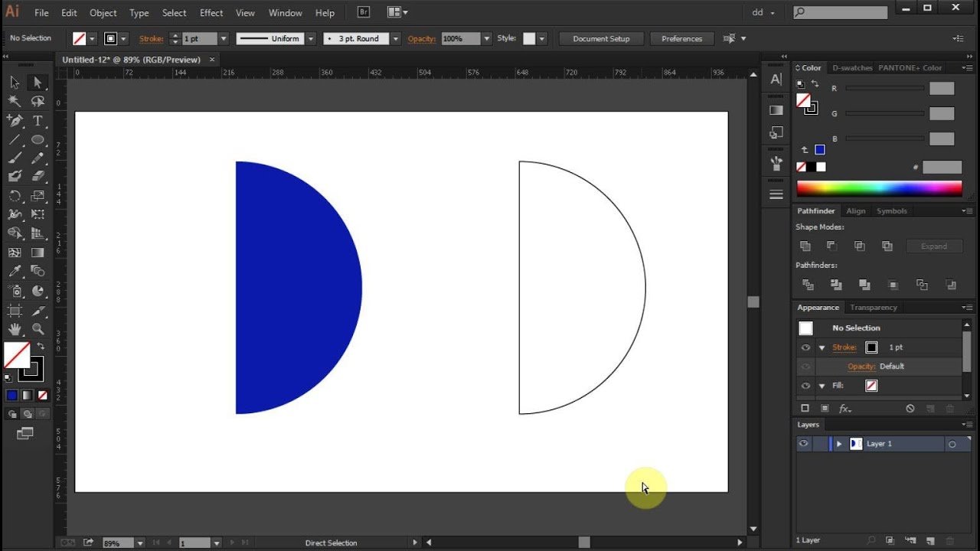The width and height of the screenshot is (980, 551).
Task: Select the Eraser tool
Action: pos(38,177)
